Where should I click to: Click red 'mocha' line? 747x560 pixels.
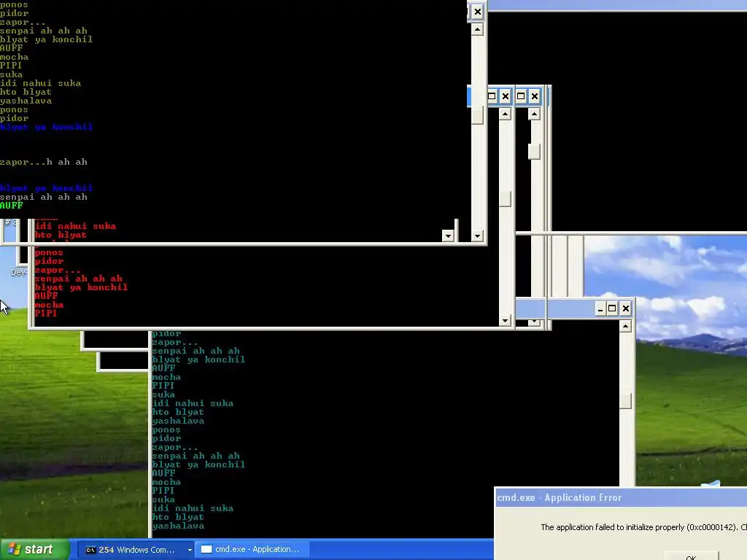49,305
